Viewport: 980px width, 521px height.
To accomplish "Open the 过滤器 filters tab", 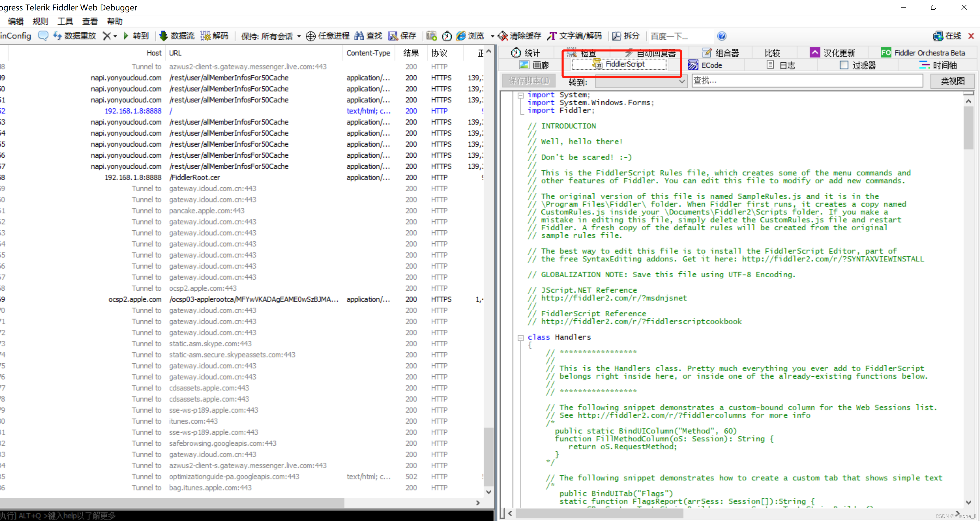I will point(857,65).
